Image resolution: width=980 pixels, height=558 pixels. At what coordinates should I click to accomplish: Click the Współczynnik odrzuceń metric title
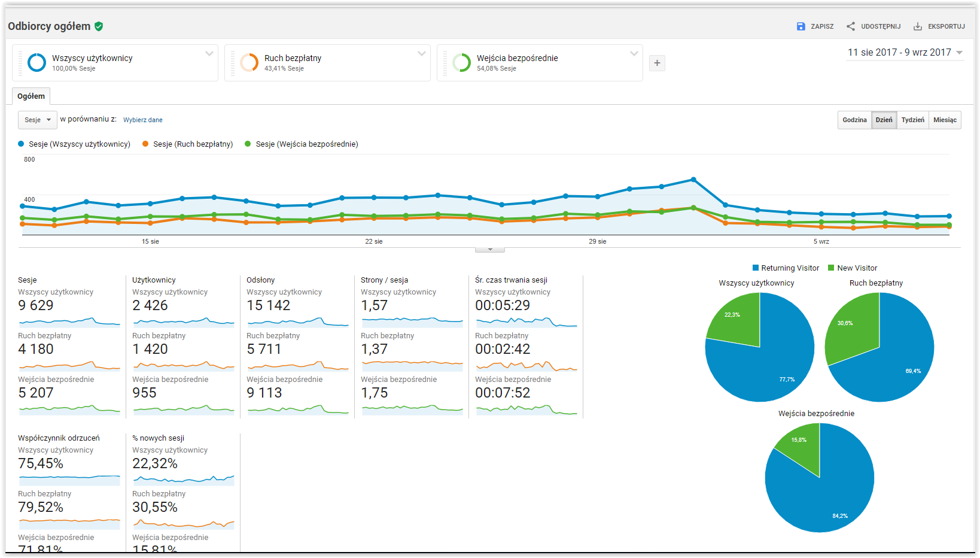coord(59,438)
